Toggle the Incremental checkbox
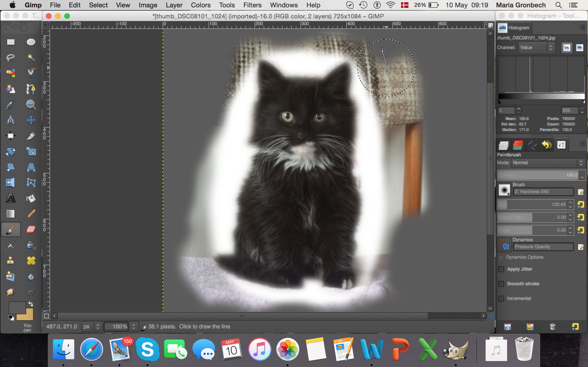Viewport: 588px width, 367px height. (501, 299)
